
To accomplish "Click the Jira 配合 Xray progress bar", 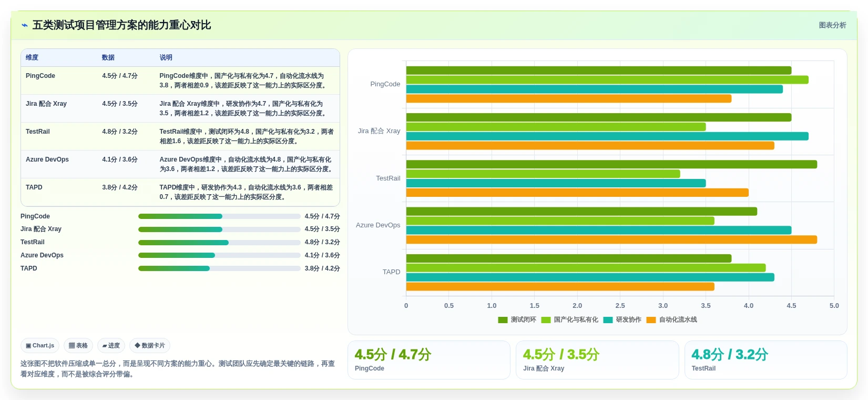I will 219,229.
